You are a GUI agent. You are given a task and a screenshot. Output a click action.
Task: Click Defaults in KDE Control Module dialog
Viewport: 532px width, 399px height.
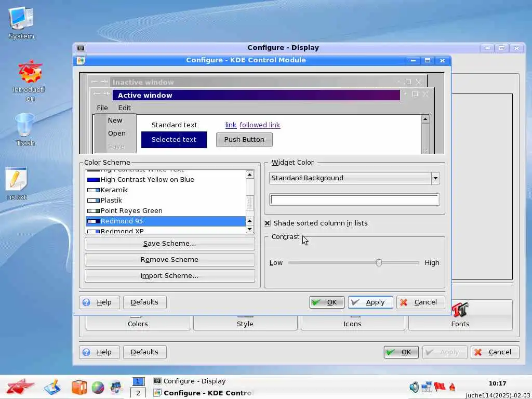pyautogui.click(x=144, y=302)
